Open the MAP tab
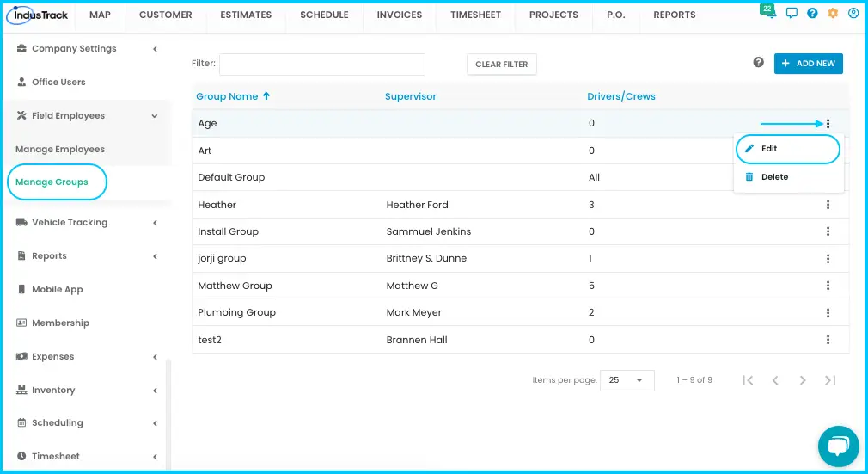The width and height of the screenshot is (868, 474). 101,15
